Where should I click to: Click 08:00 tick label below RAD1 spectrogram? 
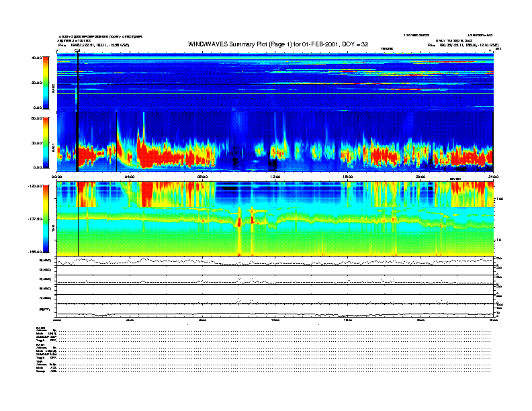click(202, 177)
